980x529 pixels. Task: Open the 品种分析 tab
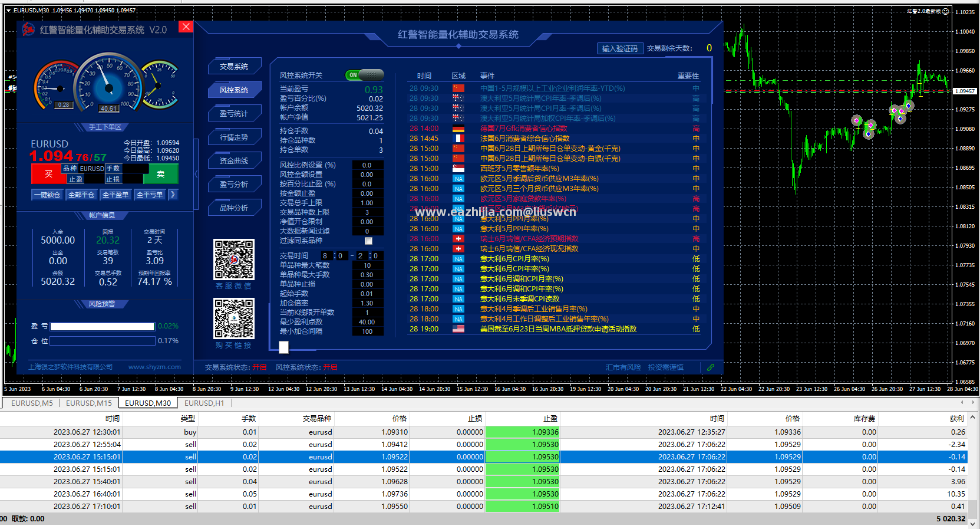[x=235, y=208]
